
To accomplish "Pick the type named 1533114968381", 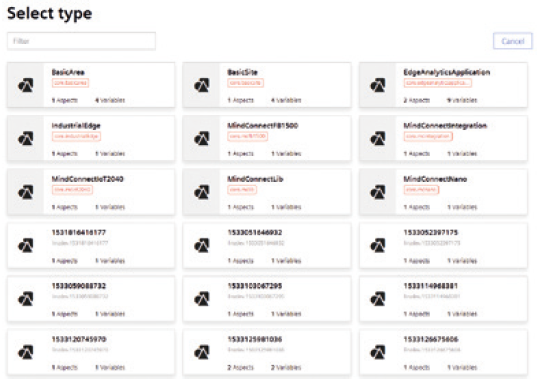I will 430,286.
